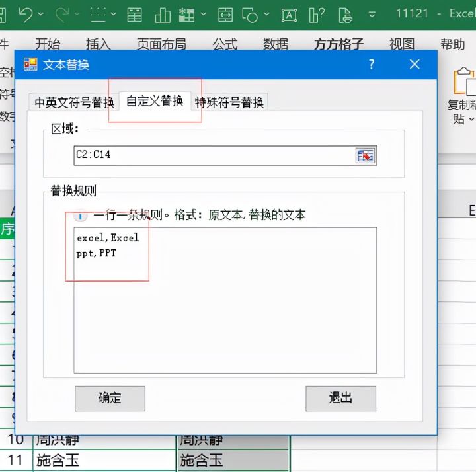Screen dimensions: 476x472
Task: Click cell 施含玉 in the first name column
Action: (x=104, y=460)
